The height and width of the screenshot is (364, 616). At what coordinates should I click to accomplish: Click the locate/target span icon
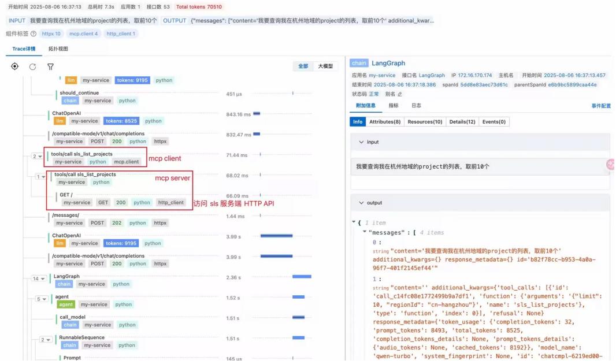tap(15, 66)
